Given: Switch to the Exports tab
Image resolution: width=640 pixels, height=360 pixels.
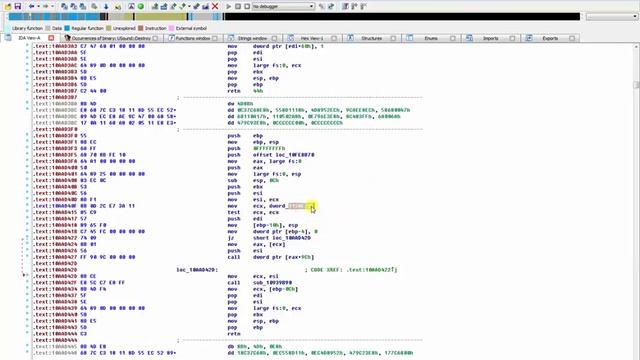Looking at the screenshot, I should click(550, 38).
